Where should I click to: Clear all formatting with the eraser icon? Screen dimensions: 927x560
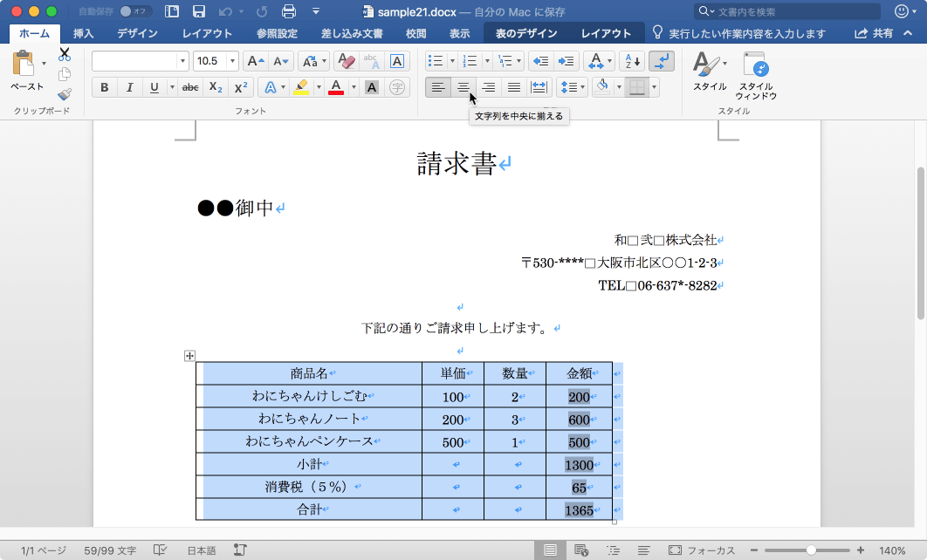pos(346,61)
